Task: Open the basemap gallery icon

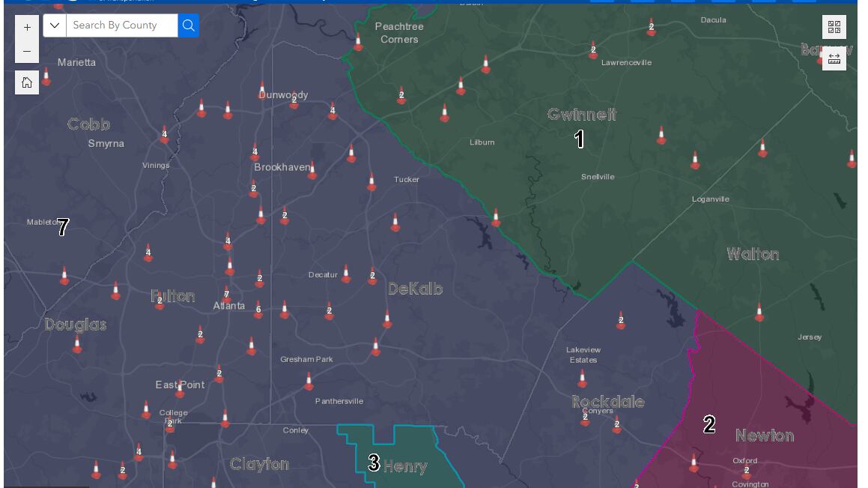Action: click(834, 27)
